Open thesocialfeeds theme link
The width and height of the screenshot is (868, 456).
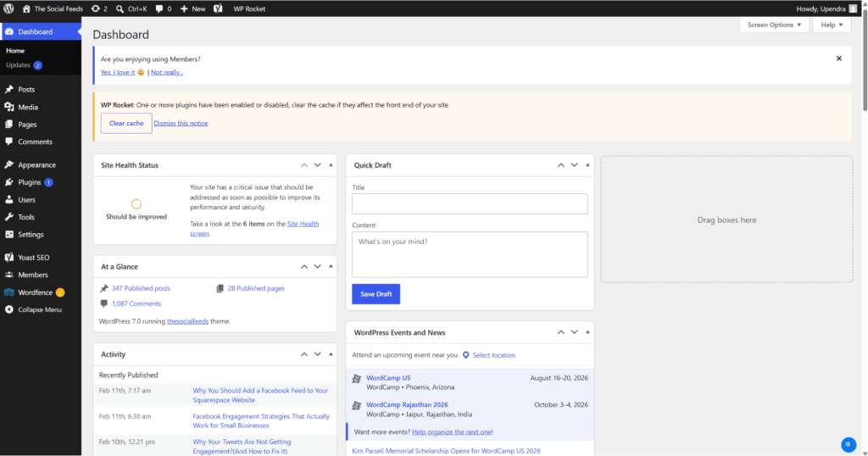187,321
